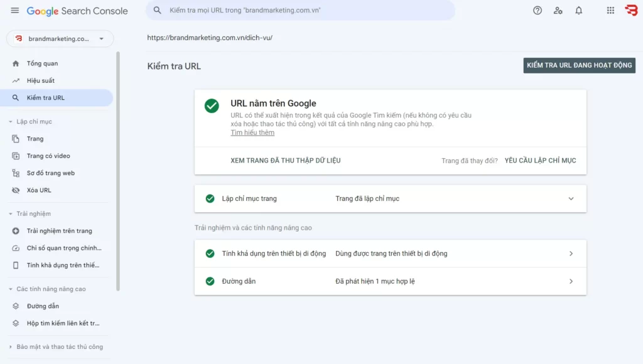Click the help question mark icon
The width and height of the screenshot is (643, 364).
538,11
